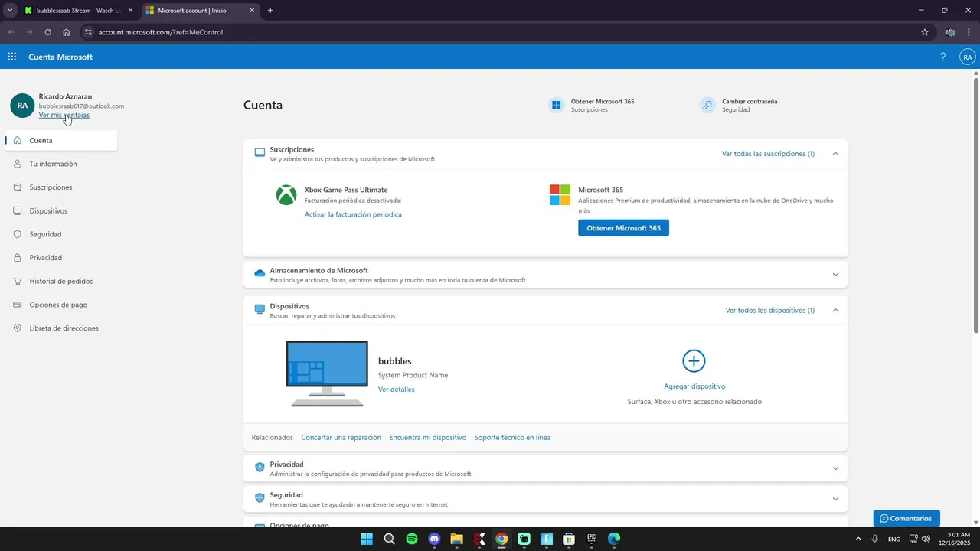Open the Microsoft apps launcher grid
The height and width of the screenshot is (551, 980).
[12, 57]
